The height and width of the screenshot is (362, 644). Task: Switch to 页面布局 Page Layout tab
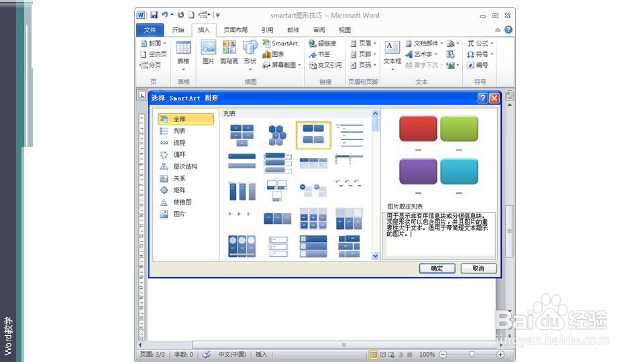click(x=235, y=29)
